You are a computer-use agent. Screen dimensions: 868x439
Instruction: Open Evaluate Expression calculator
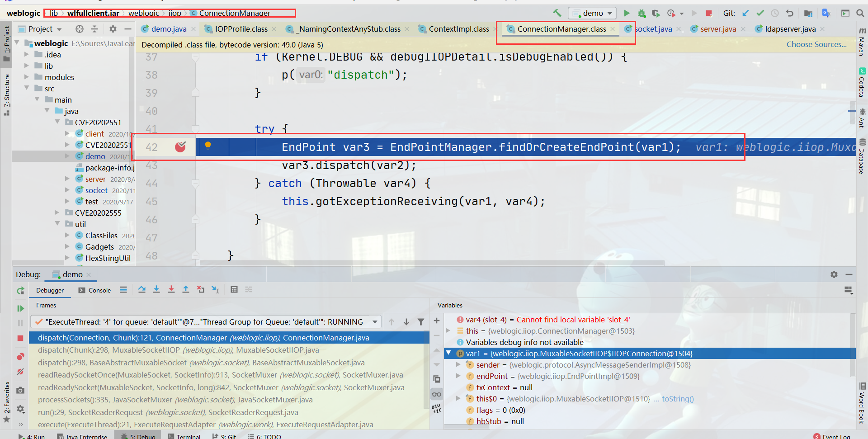tap(234, 289)
